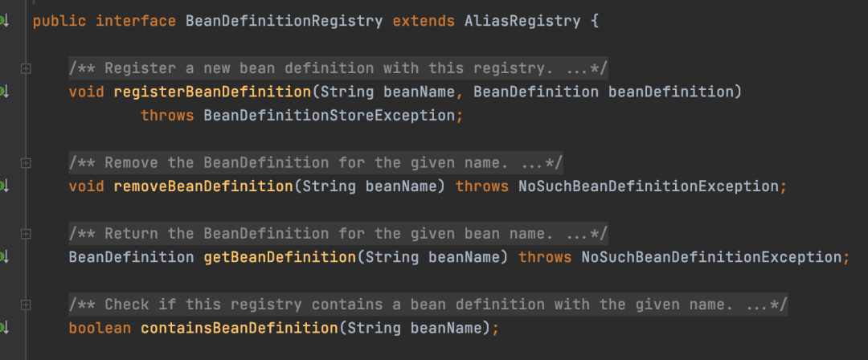Click implementations gutter icon beside BeanDefinitionRegistry interface

click(x=5, y=22)
